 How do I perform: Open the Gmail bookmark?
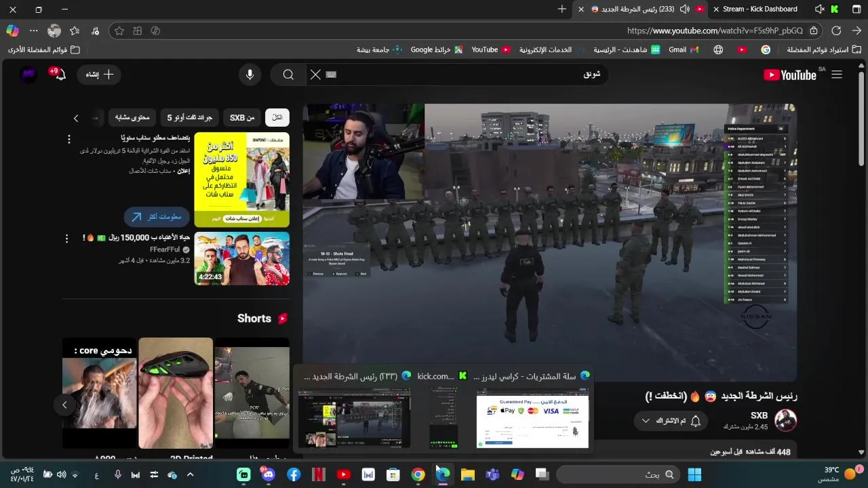click(682, 49)
